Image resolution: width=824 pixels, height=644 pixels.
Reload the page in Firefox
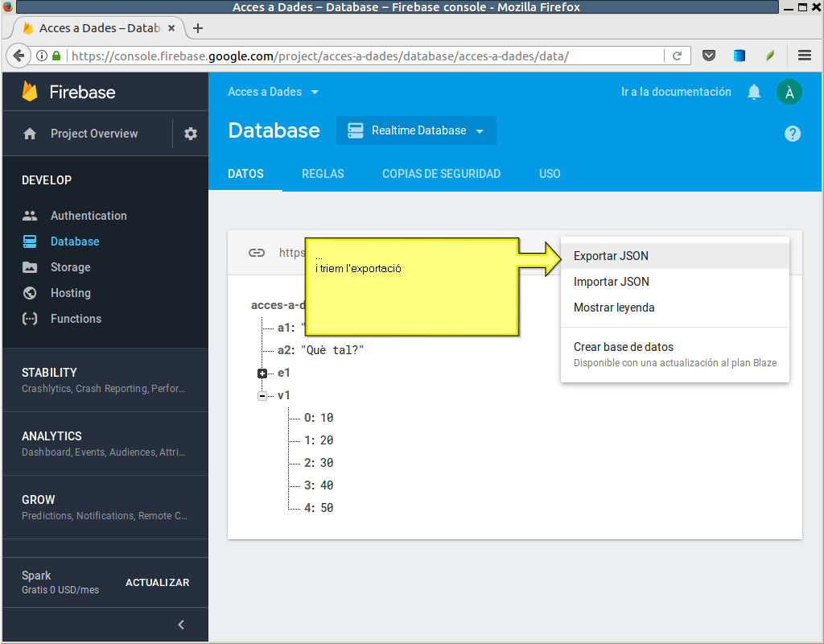(678, 56)
